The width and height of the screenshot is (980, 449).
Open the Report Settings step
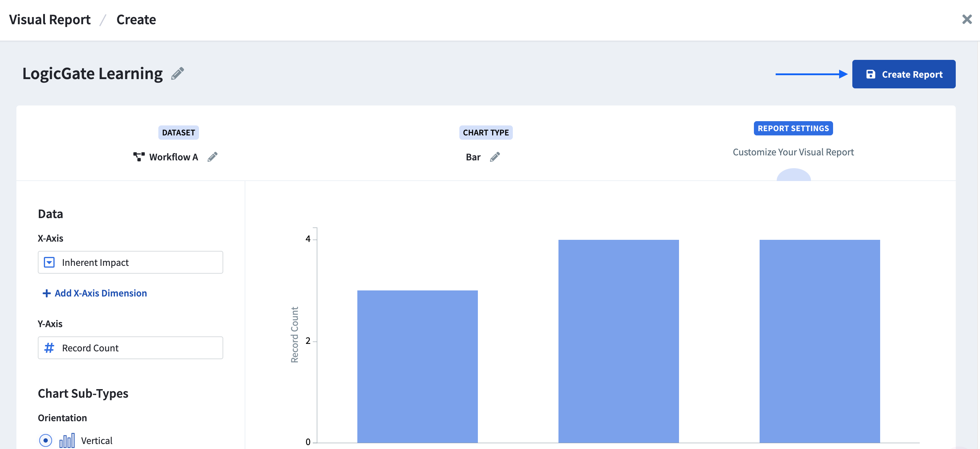click(x=793, y=128)
